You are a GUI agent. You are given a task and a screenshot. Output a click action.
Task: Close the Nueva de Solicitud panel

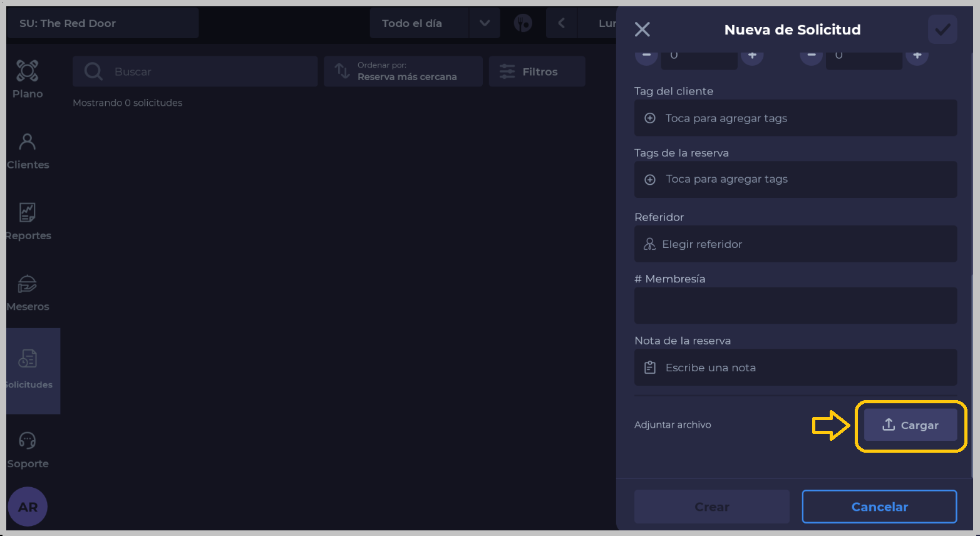click(x=642, y=29)
